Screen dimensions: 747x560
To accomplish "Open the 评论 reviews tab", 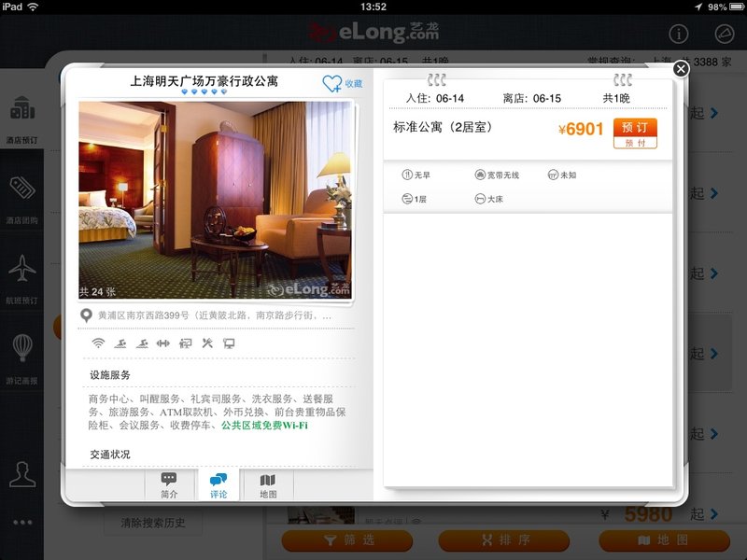I will pos(218,485).
